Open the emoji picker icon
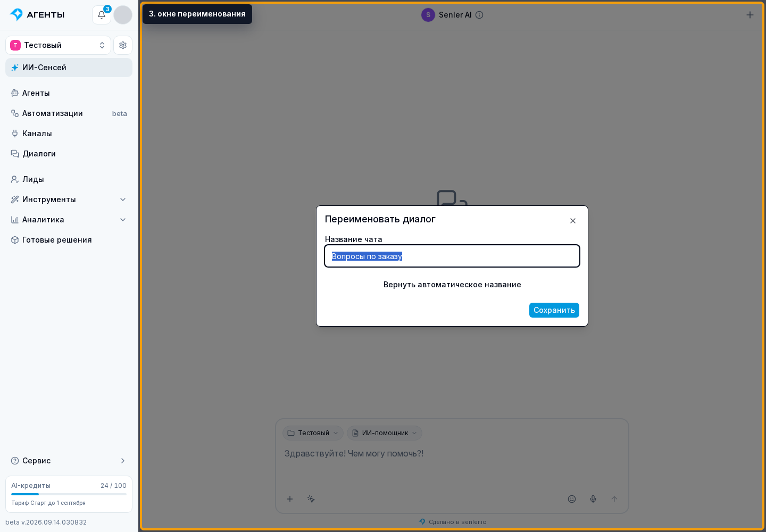Screen dimensions: 766x532 [572, 499]
